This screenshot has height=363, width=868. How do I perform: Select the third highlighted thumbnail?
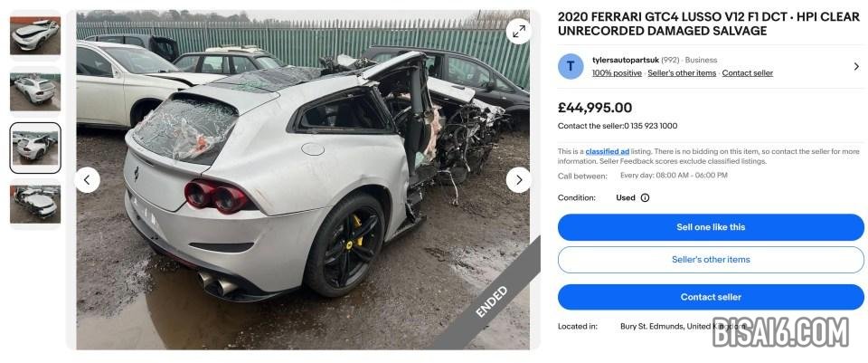pyautogui.click(x=35, y=148)
